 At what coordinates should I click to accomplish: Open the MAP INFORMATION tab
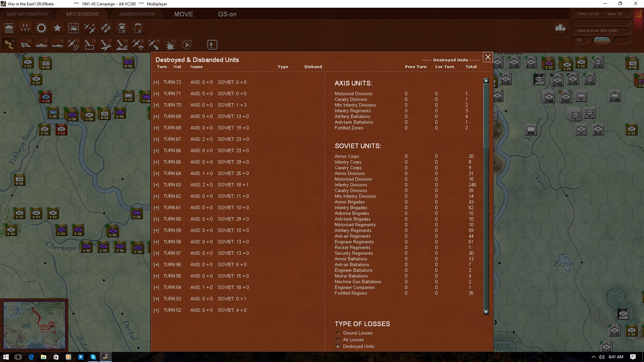coord(27,14)
